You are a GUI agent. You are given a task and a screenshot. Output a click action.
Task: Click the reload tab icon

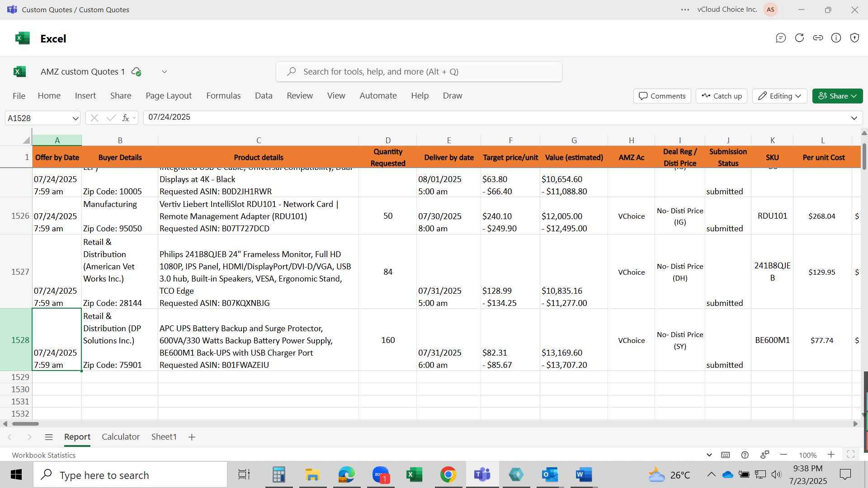tap(799, 38)
